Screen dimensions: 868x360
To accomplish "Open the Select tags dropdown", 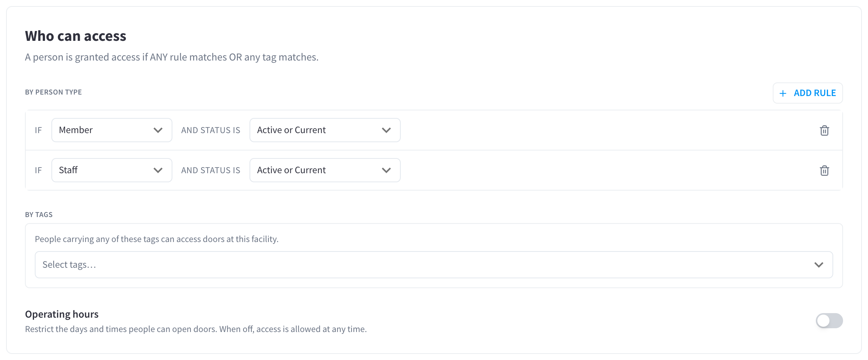I will click(434, 265).
